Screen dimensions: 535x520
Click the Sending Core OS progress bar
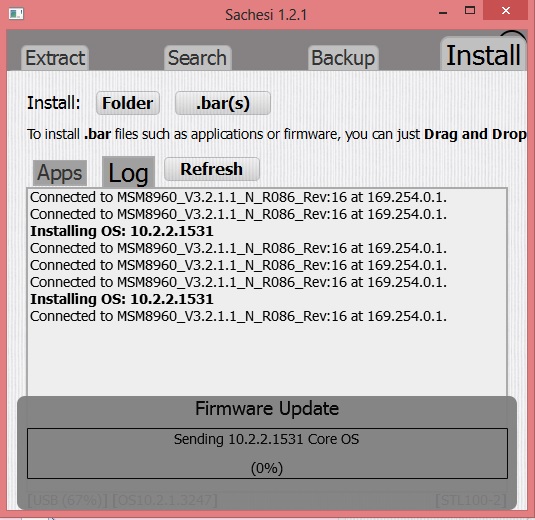click(267, 453)
